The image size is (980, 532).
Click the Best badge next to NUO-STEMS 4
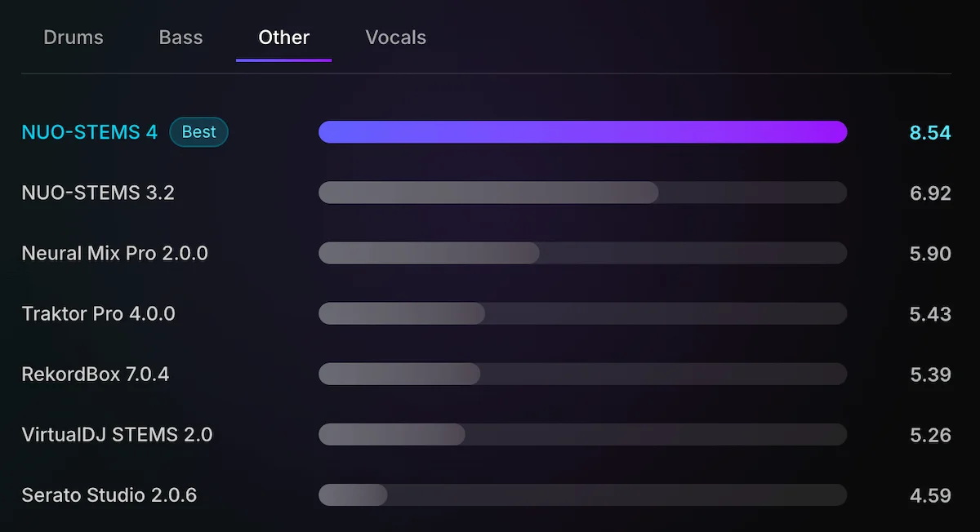(198, 131)
